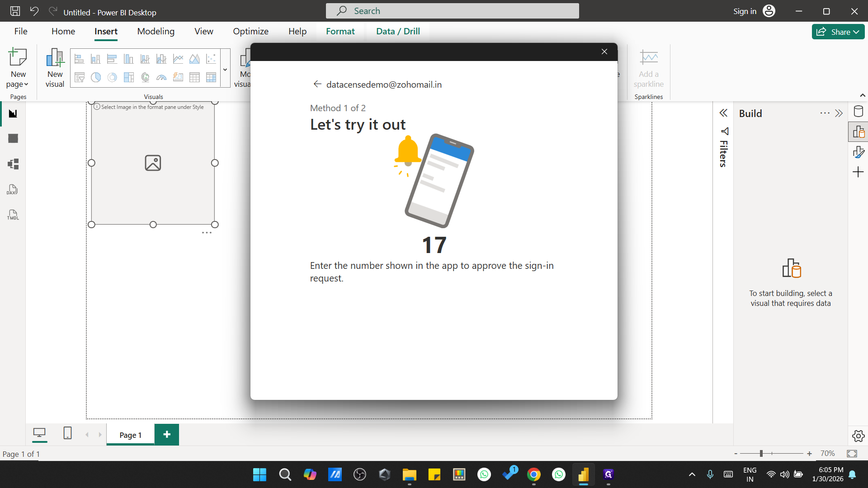Click the New visual button
This screenshot has width=868, height=488.
(55, 68)
